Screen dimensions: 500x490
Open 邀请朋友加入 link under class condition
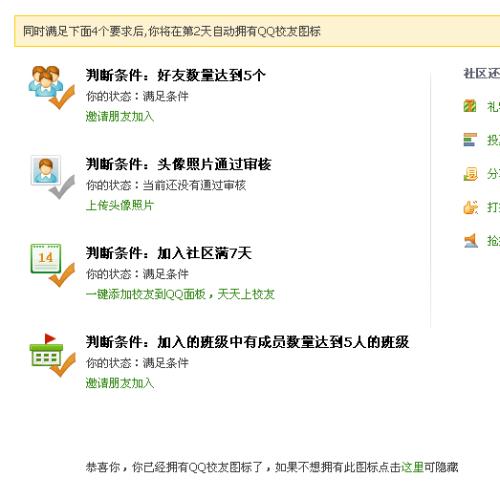click(x=120, y=383)
